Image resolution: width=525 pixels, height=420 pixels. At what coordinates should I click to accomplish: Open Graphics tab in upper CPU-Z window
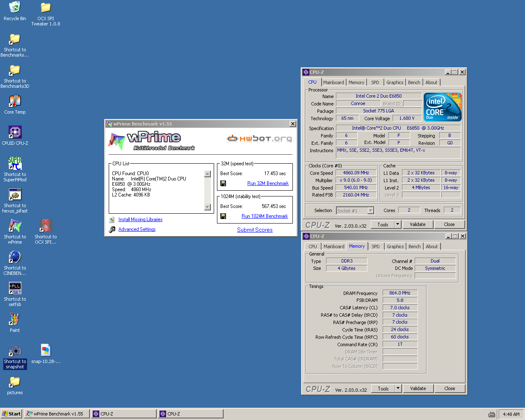tap(395, 82)
